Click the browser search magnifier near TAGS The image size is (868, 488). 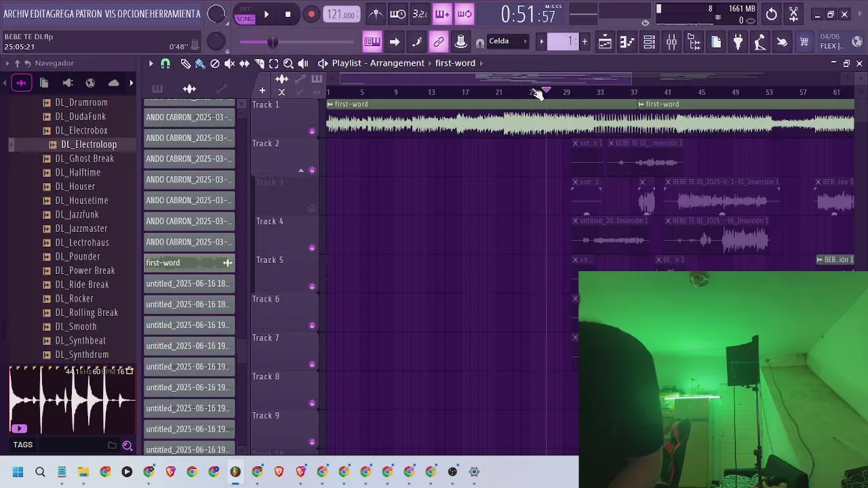(x=127, y=445)
